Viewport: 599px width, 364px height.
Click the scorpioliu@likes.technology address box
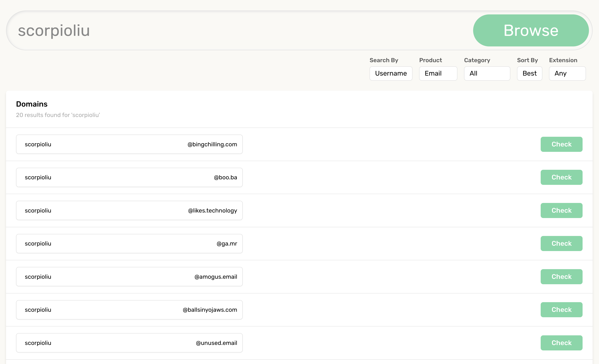pos(129,210)
